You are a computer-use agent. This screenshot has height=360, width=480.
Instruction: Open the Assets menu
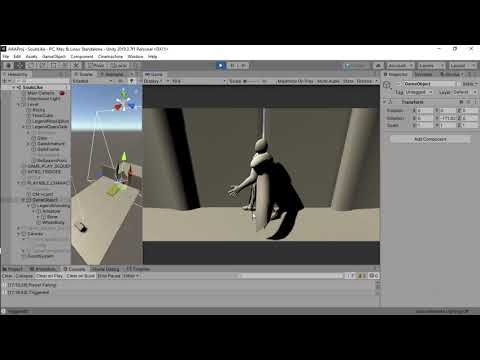(31, 56)
